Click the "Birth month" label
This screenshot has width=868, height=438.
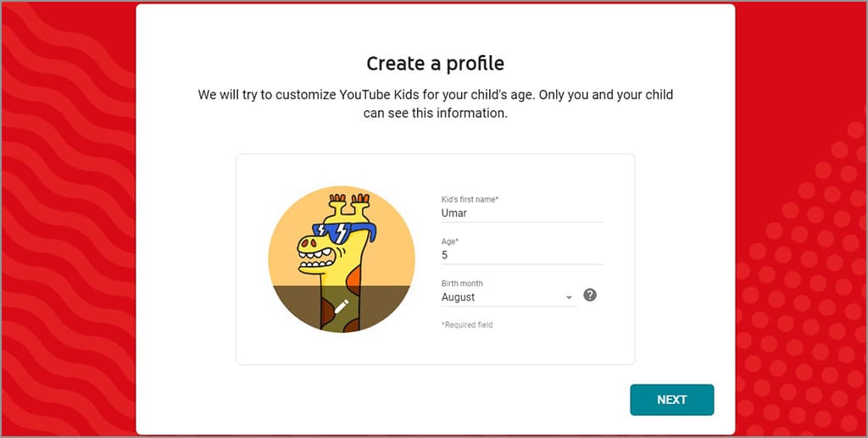[462, 283]
